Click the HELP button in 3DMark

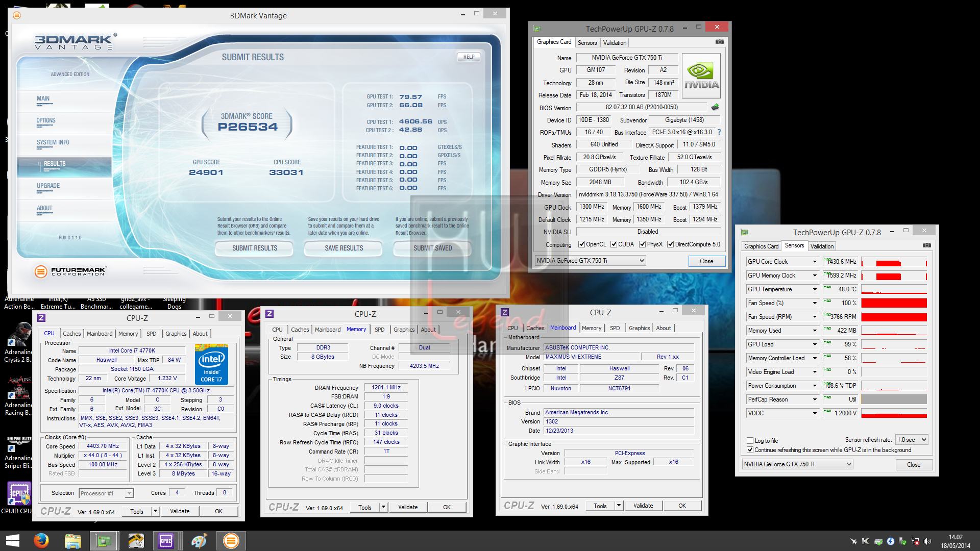point(469,57)
